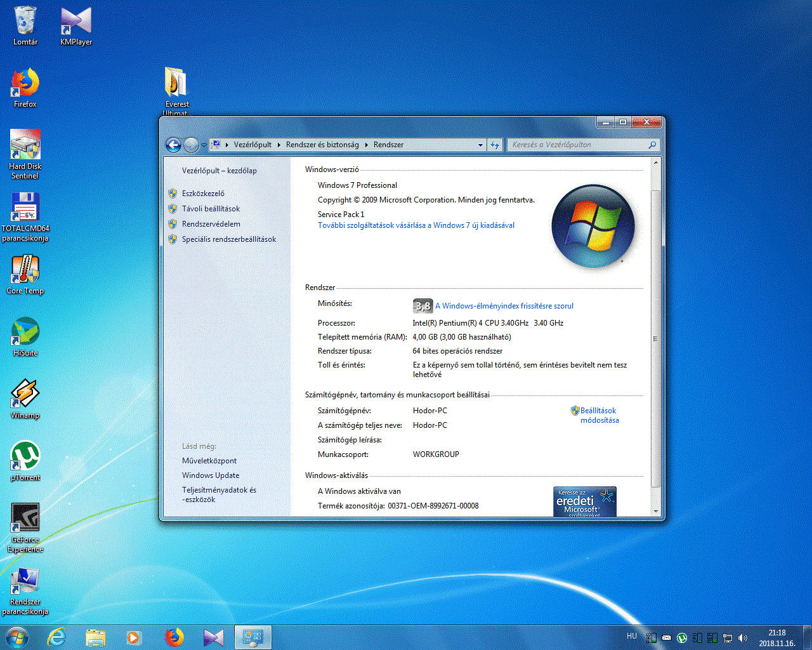Expand the arrow after Vezérlőpult breadcrumb

click(x=278, y=145)
